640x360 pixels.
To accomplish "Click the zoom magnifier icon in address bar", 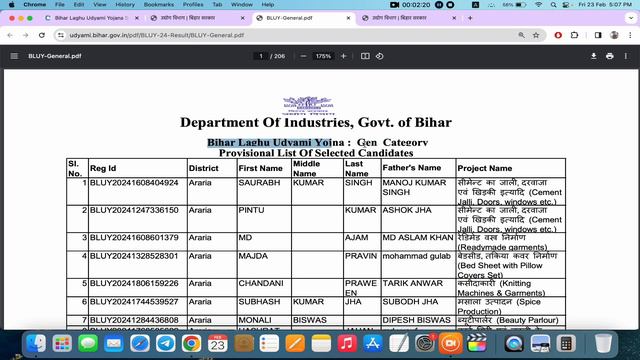I will pyautogui.click(x=521, y=36).
